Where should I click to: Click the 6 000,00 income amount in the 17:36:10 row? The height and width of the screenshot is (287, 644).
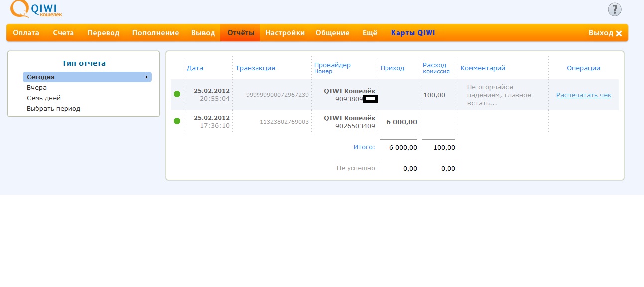pyautogui.click(x=402, y=122)
